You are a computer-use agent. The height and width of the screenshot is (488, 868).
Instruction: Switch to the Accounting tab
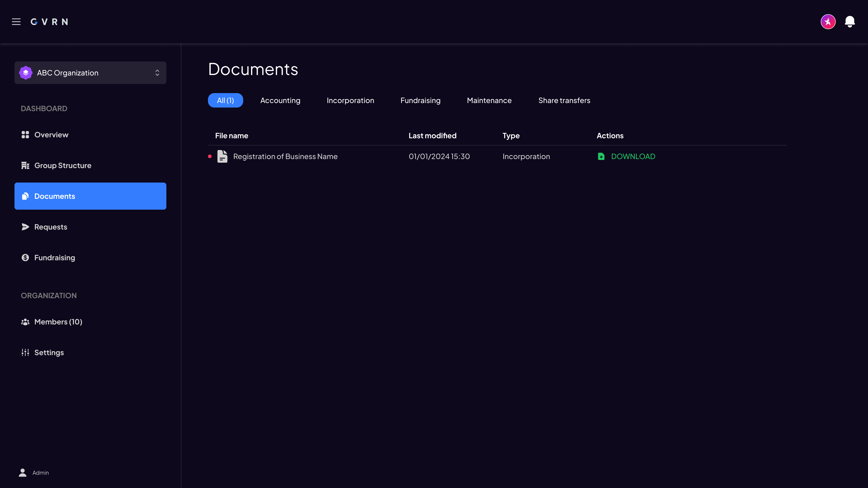point(280,100)
